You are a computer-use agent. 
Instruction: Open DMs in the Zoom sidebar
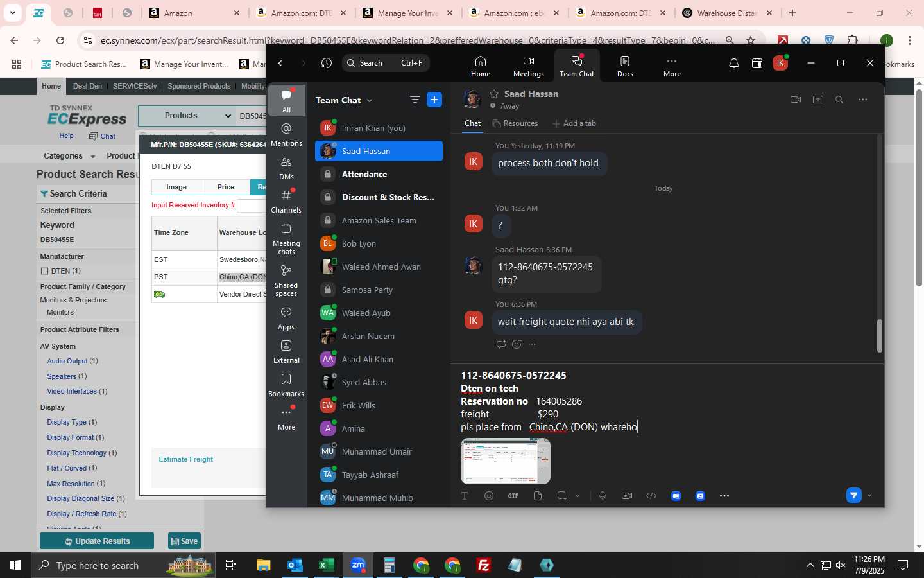coord(286,168)
